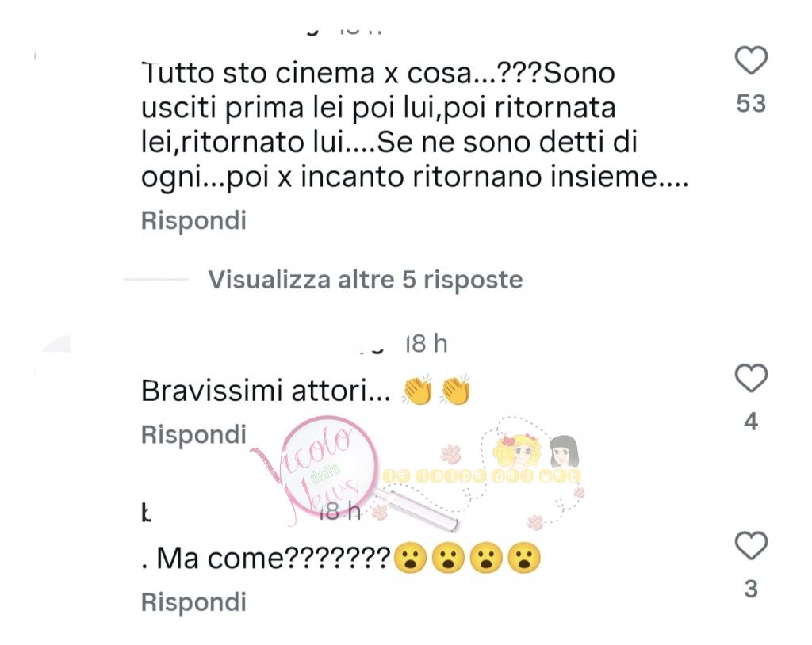Open the 53 likes count
The width and height of the screenshot is (812, 645).
[x=751, y=104]
